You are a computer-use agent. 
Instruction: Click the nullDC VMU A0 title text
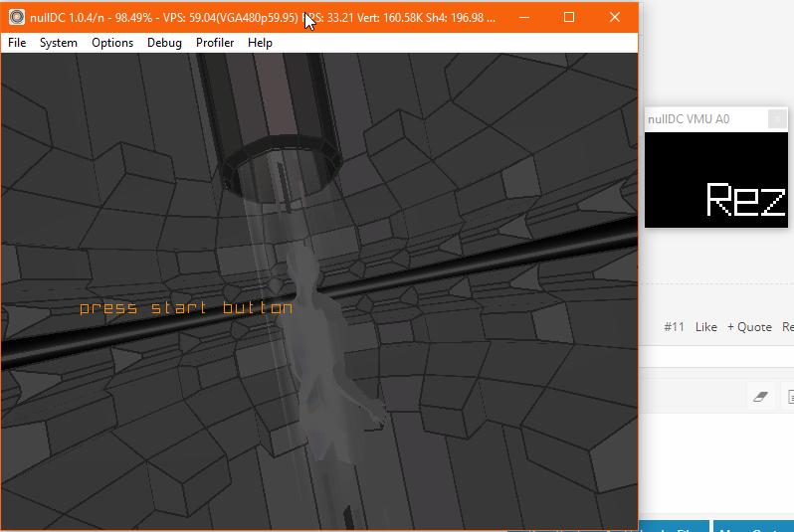tap(689, 119)
